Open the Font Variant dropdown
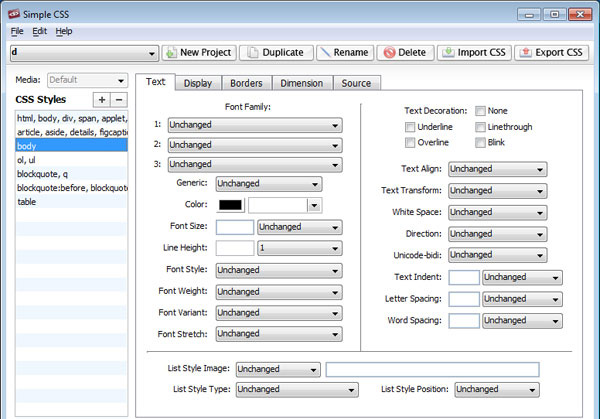Screen dimensions: 600x419 279,313
